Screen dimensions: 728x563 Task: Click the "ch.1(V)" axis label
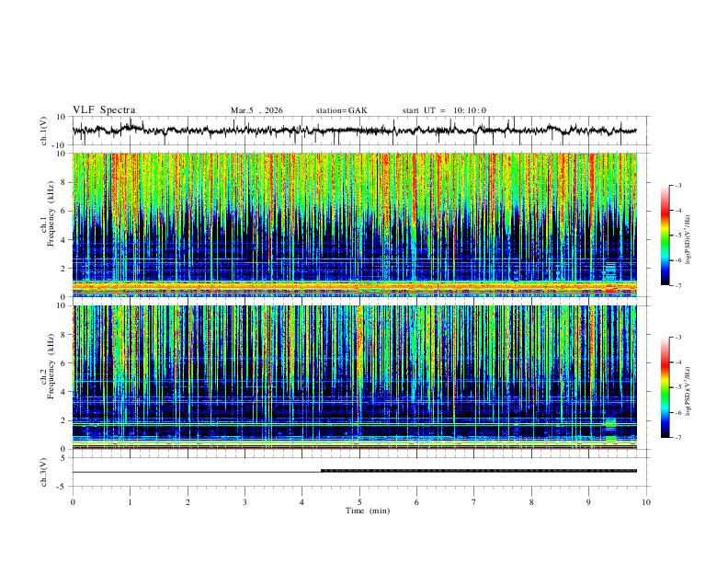44,131
